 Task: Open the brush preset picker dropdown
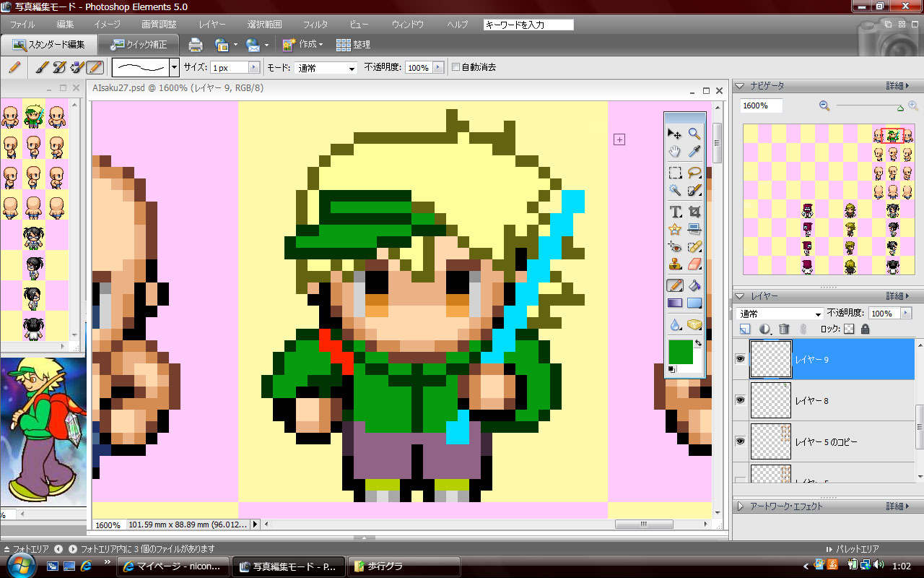pos(174,68)
